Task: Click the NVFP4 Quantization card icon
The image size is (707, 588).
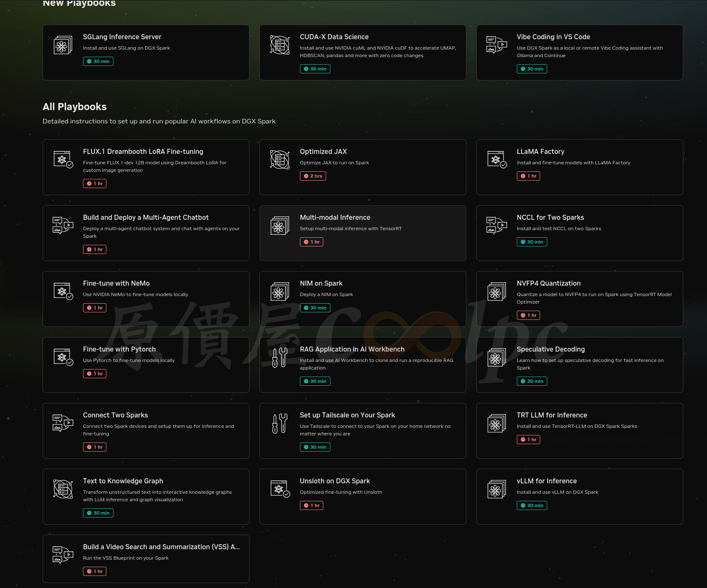Action: (x=496, y=291)
